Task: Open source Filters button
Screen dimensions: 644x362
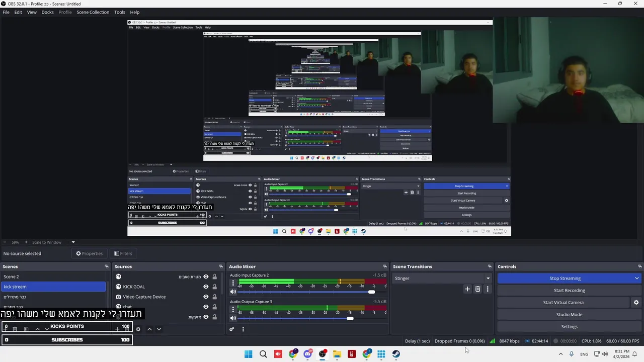Action: (123, 253)
